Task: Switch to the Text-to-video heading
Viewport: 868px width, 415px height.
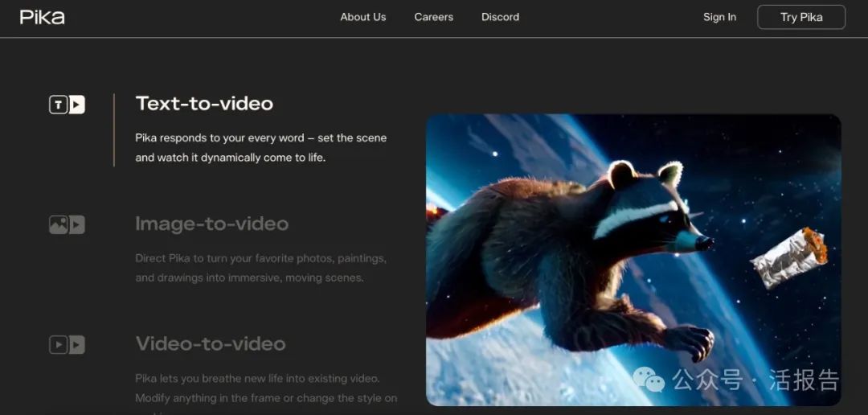Action: pyautogui.click(x=204, y=104)
